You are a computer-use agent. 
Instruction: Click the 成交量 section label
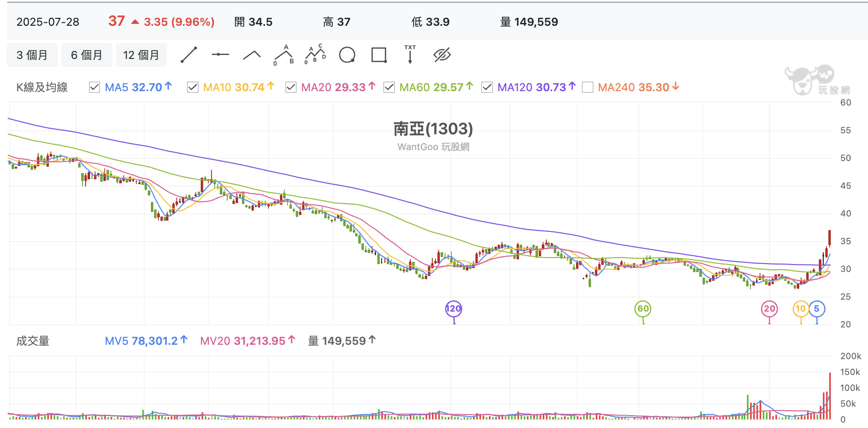(33, 341)
